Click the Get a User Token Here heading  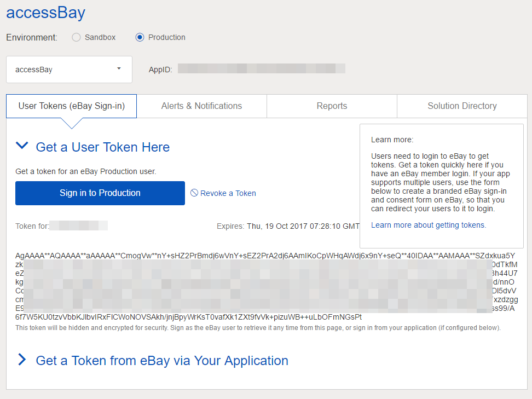pyautogui.click(x=103, y=147)
